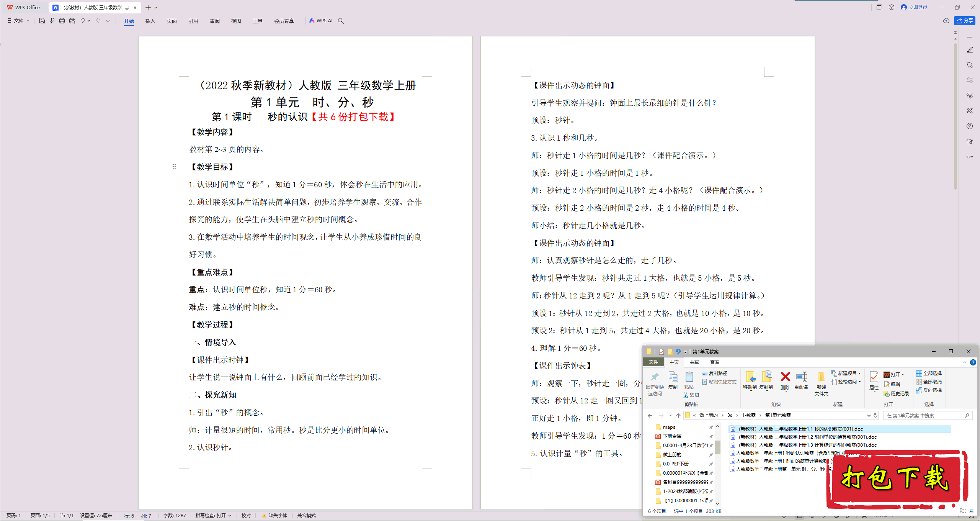Image resolution: width=980 pixels, height=521 pixels.
Task: Expand the quick access toolbar customize chevron
Action: 108,21
